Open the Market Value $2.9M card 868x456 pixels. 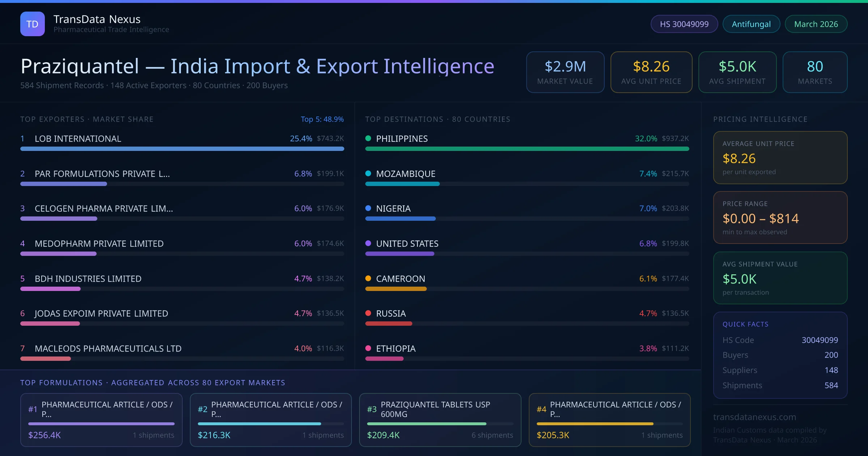pyautogui.click(x=565, y=72)
